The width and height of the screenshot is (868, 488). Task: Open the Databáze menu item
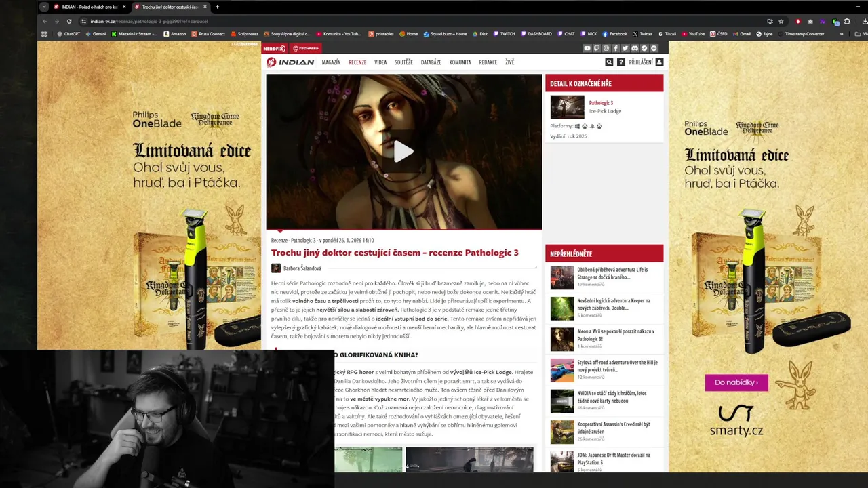[431, 62]
